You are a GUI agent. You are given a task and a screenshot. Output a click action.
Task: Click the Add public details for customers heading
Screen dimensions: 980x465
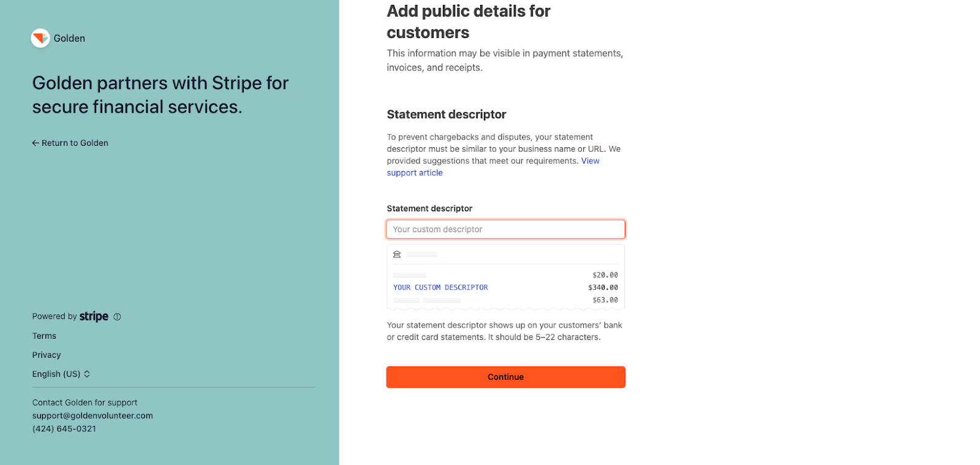coord(469,21)
